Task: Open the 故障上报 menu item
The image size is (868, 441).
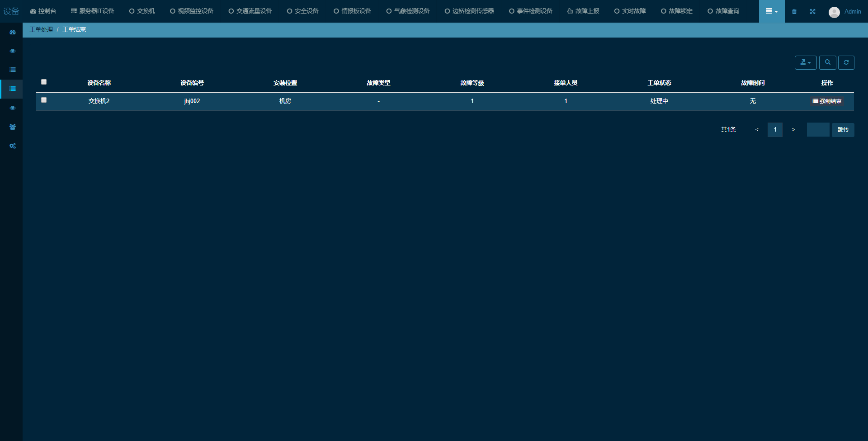Action: [x=583, y=11]
